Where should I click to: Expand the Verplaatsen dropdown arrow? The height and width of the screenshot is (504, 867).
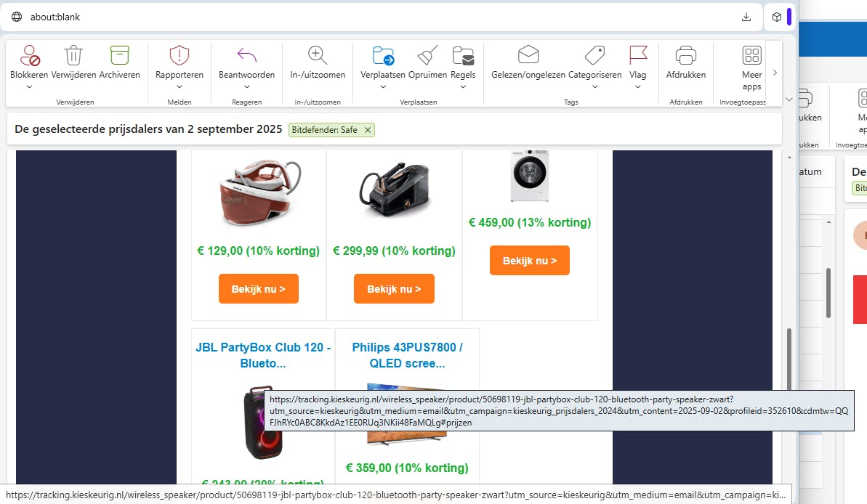point(383,86)
